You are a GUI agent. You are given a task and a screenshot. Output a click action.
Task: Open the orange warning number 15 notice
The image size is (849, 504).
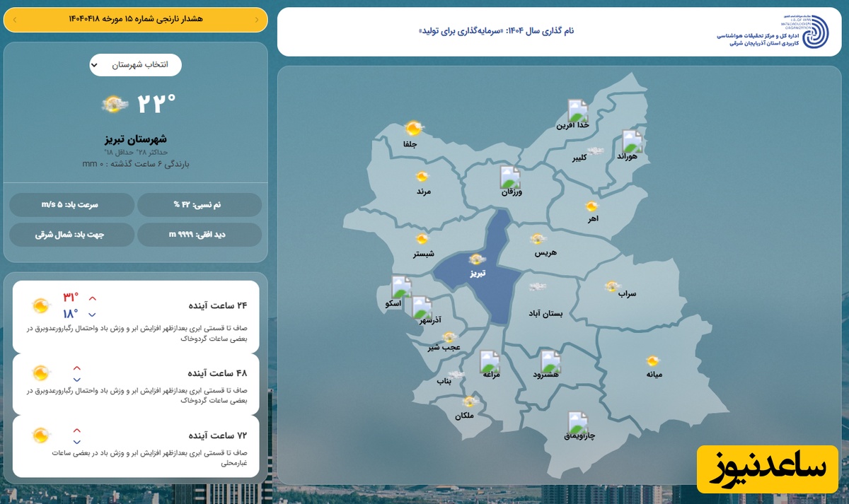135,19
